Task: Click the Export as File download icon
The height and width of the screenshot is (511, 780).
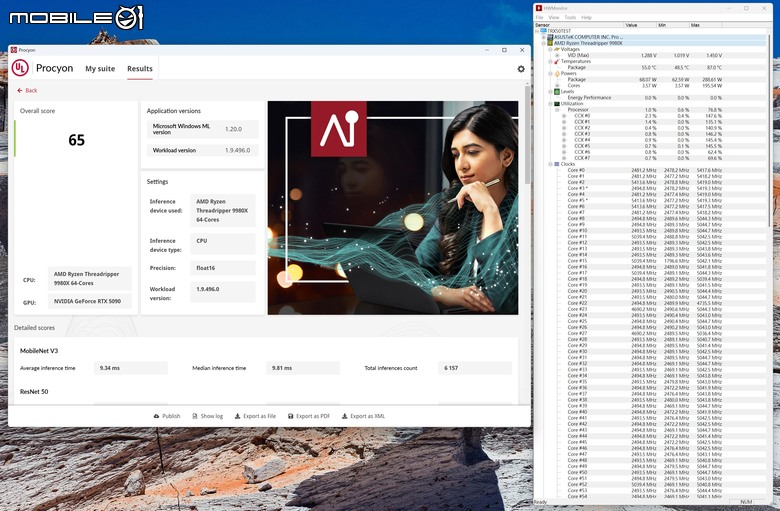Action: coord(237,416)
